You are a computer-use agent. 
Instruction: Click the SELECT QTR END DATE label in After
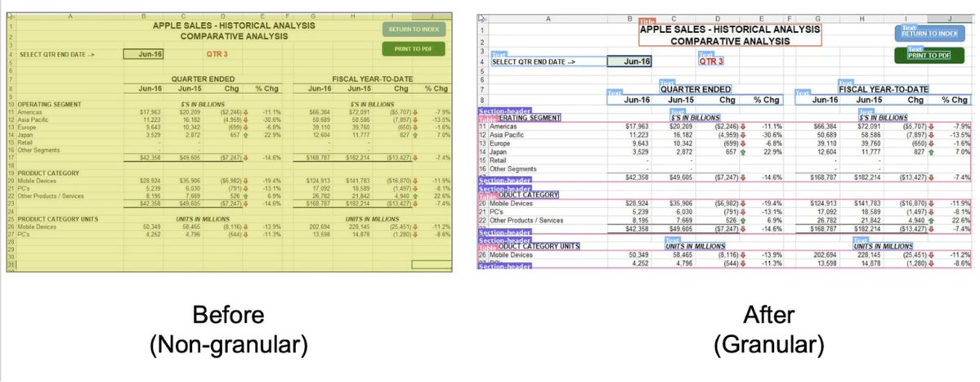click(x=532, y=62)
